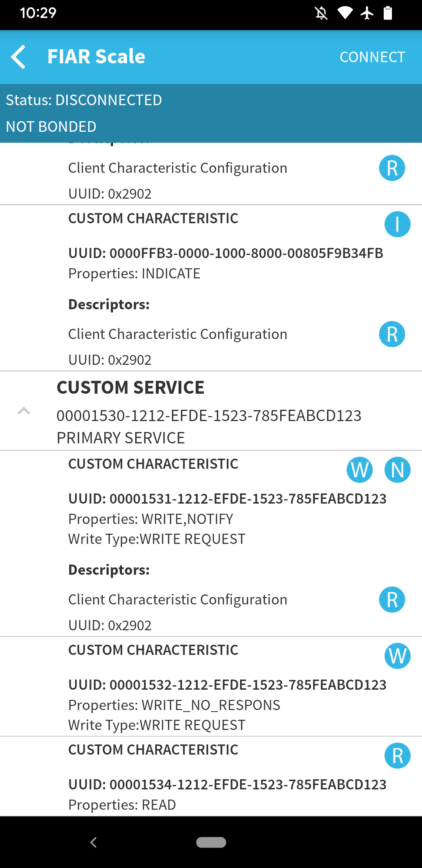422x868 pixels.
Task: Tap the Notify icon on characteristic 00001531
Action: [x=397, y=469]
